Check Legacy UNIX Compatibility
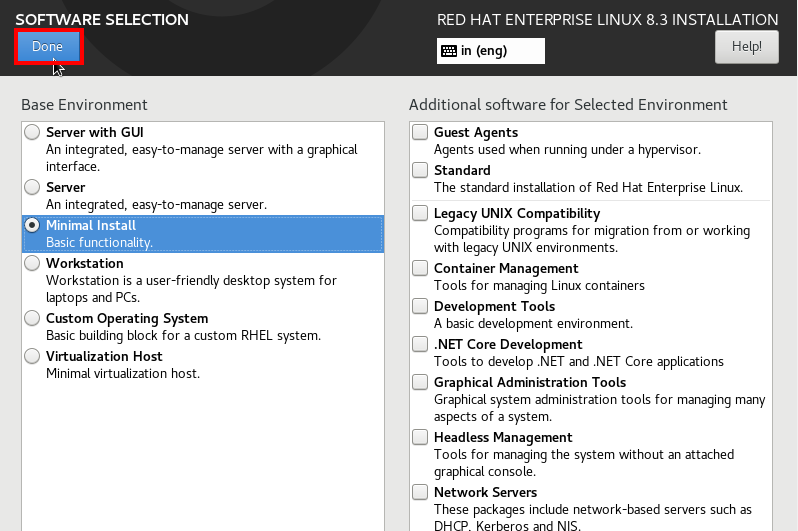The width and height of the screenshot is (798, 531). (420, 213)
